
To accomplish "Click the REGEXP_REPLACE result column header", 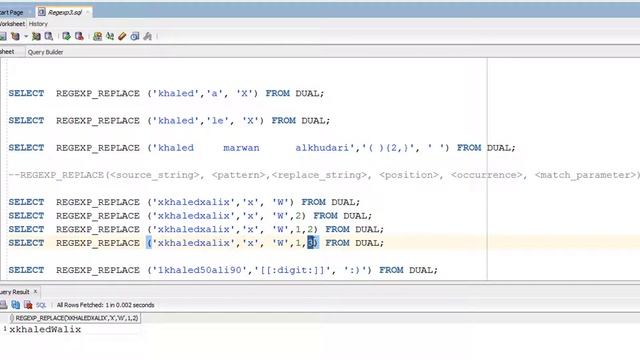I will (76, 318).
